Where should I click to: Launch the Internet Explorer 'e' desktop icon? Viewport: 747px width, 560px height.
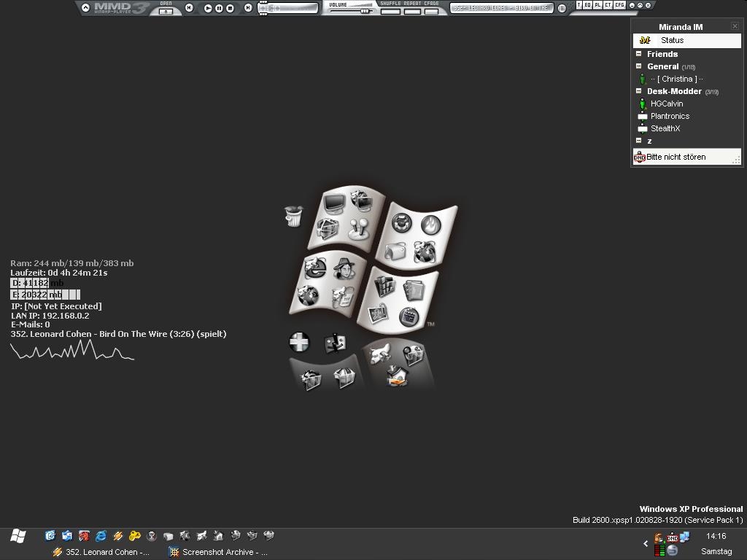click(x=315, y=268)
